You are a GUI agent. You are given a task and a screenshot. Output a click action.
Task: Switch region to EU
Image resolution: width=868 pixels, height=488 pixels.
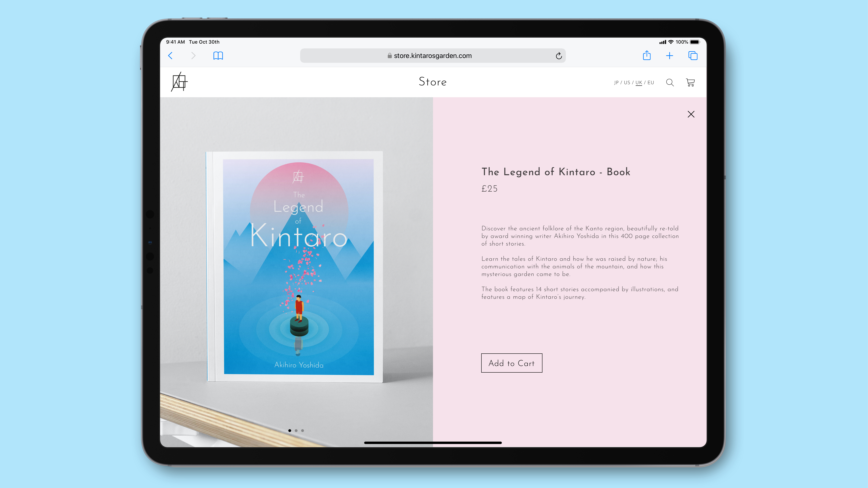pyautogui.click(x=651, y=83)
